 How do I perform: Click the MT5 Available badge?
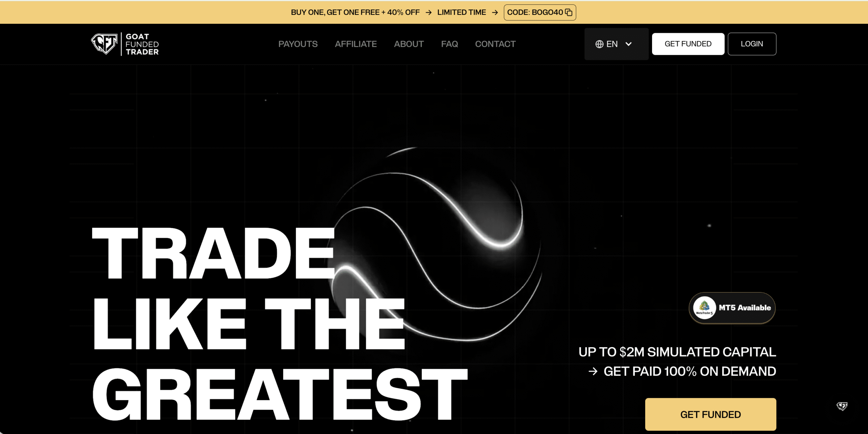(x=744, y=308)
